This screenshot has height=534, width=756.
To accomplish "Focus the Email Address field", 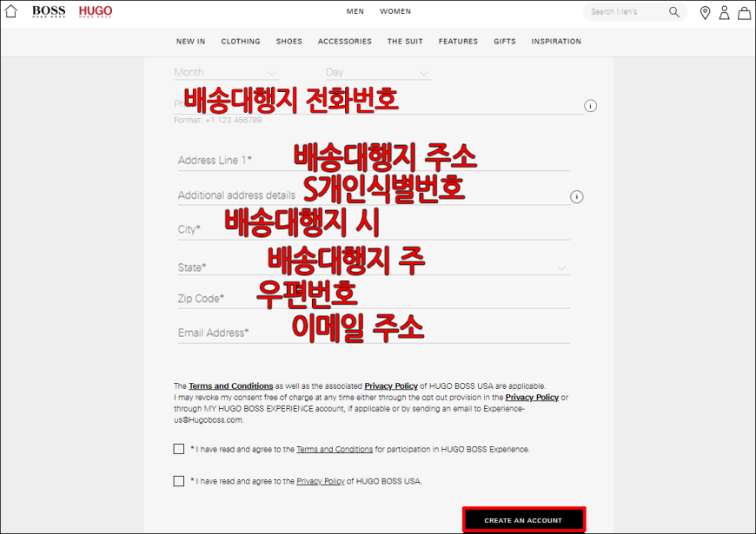I will point(374,333).
